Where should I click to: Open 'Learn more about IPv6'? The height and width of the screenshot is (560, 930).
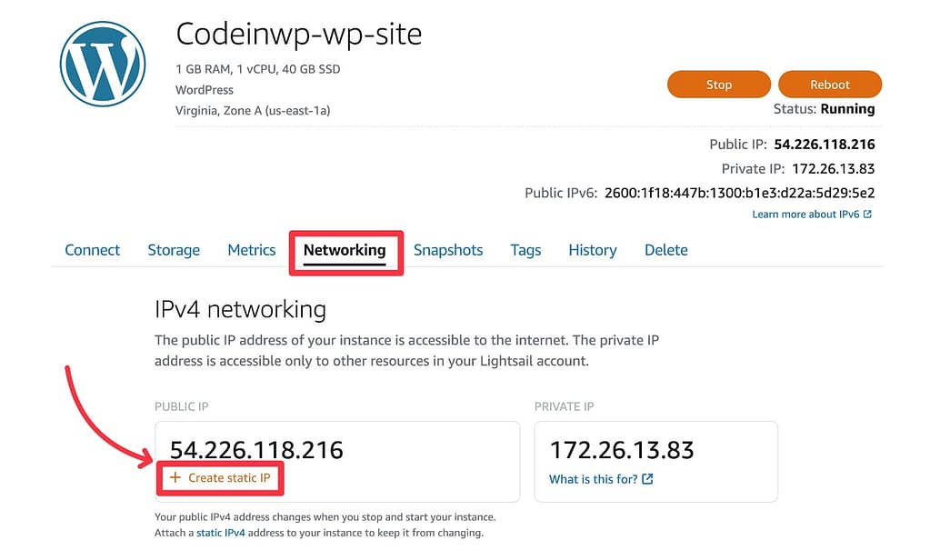pos(804,214)
